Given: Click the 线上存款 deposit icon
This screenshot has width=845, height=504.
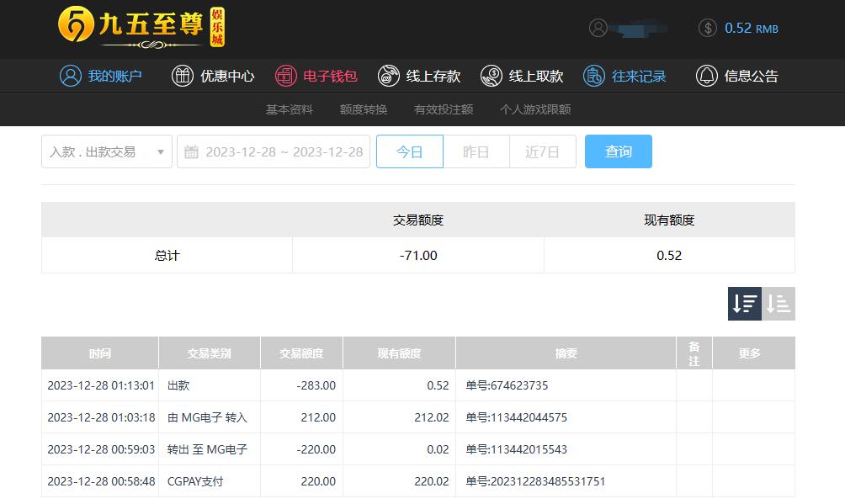Looking at the screenshot, I should 389,76.
